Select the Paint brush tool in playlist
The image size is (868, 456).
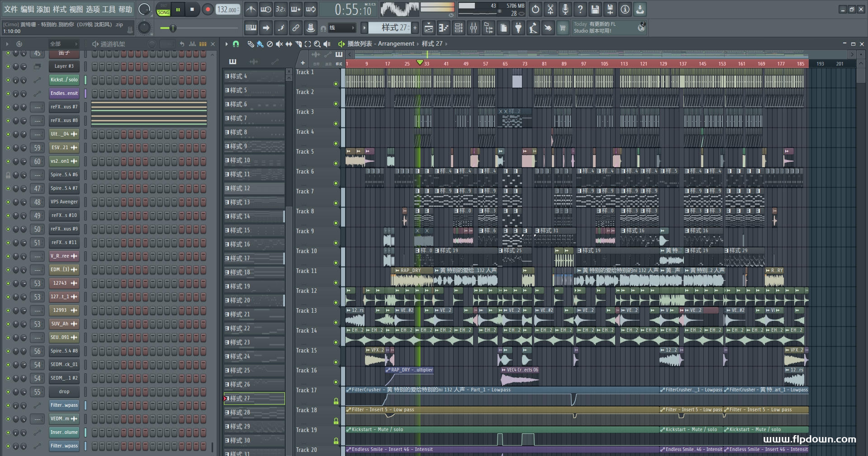click(x=260, y=44)
